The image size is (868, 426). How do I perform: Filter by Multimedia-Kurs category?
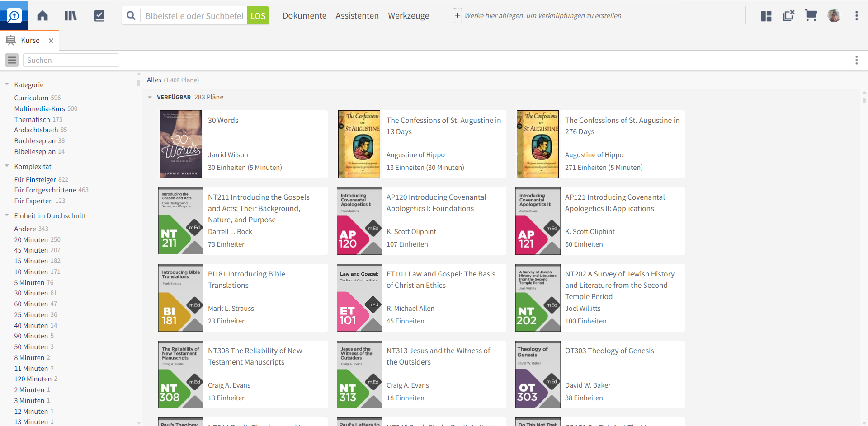pos(39,108)
